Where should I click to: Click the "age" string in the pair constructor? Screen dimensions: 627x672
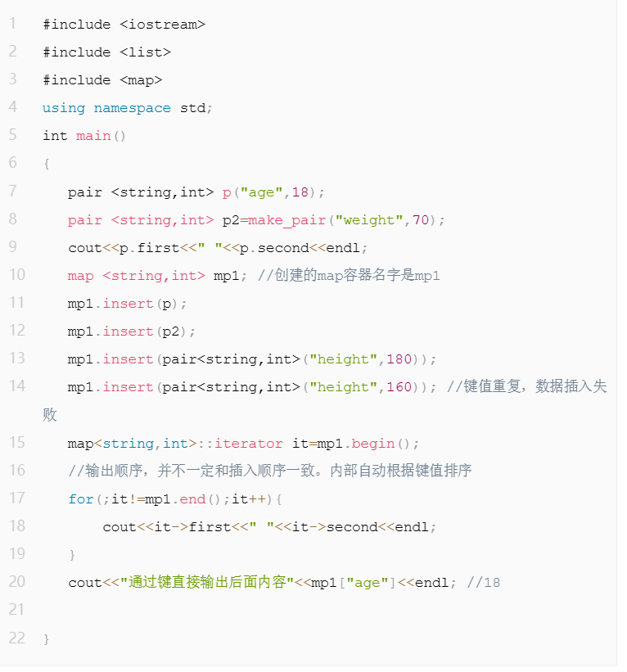pos(260,192)
